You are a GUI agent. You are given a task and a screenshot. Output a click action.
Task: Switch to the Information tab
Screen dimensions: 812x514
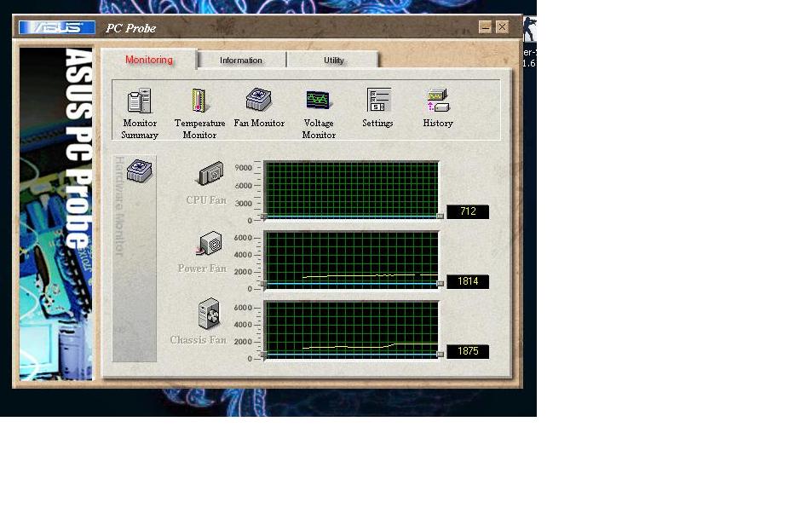coord(241,61)
